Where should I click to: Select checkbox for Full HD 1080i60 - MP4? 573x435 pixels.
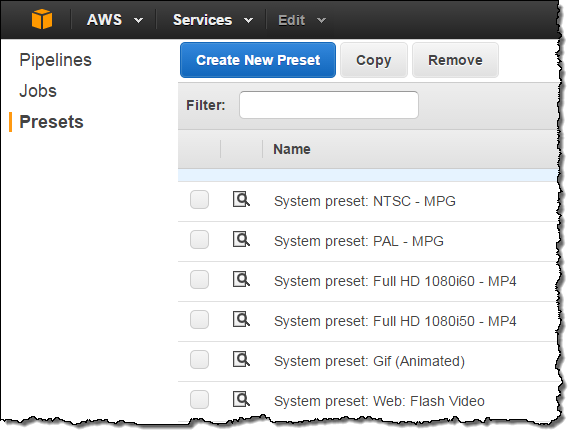[x=200, y=280]
